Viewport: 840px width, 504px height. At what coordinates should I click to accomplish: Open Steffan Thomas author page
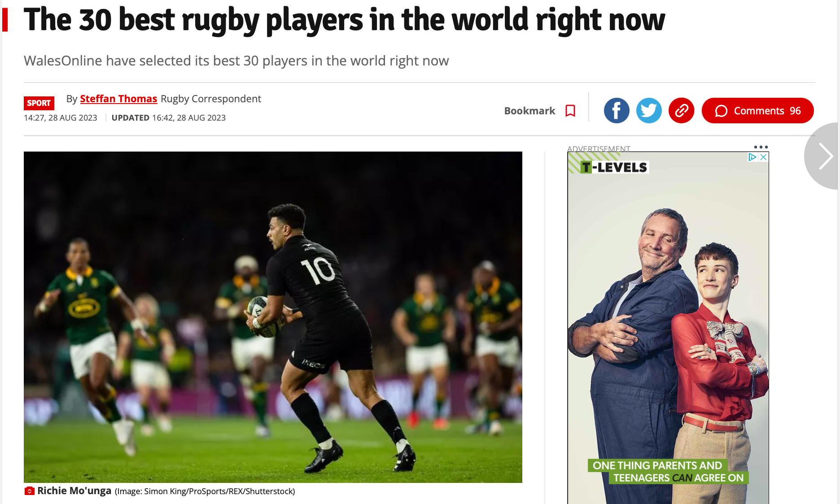tap(118, 99)
